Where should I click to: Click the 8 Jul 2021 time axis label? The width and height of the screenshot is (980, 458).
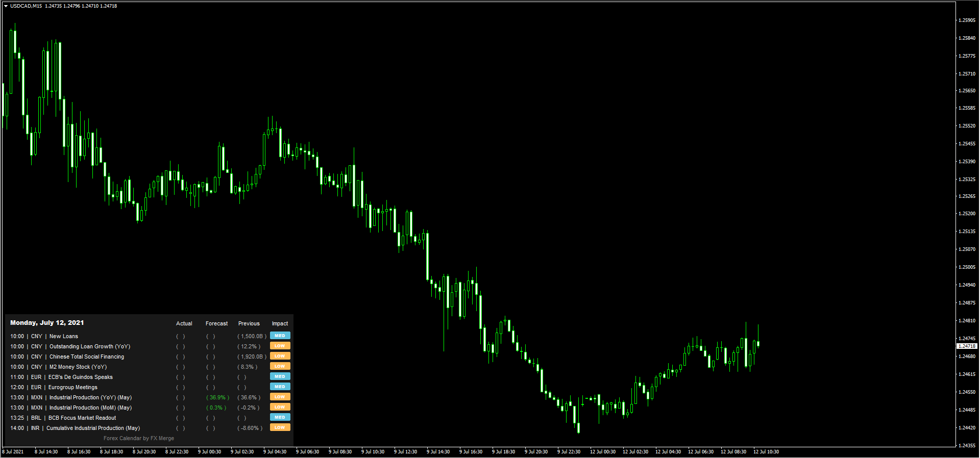pyautogui.click(x=13, y=452)
